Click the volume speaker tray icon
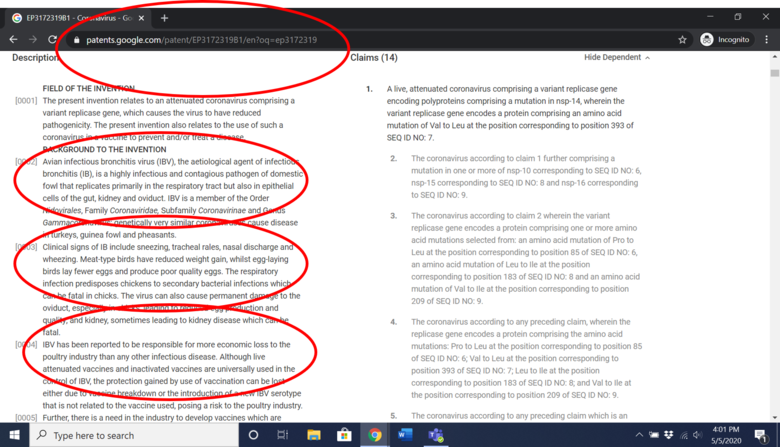 [697, 435]
